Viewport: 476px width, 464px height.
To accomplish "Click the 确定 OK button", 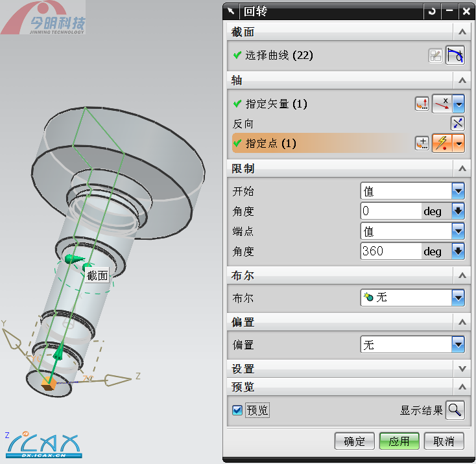I will click(x=355, y=441).
